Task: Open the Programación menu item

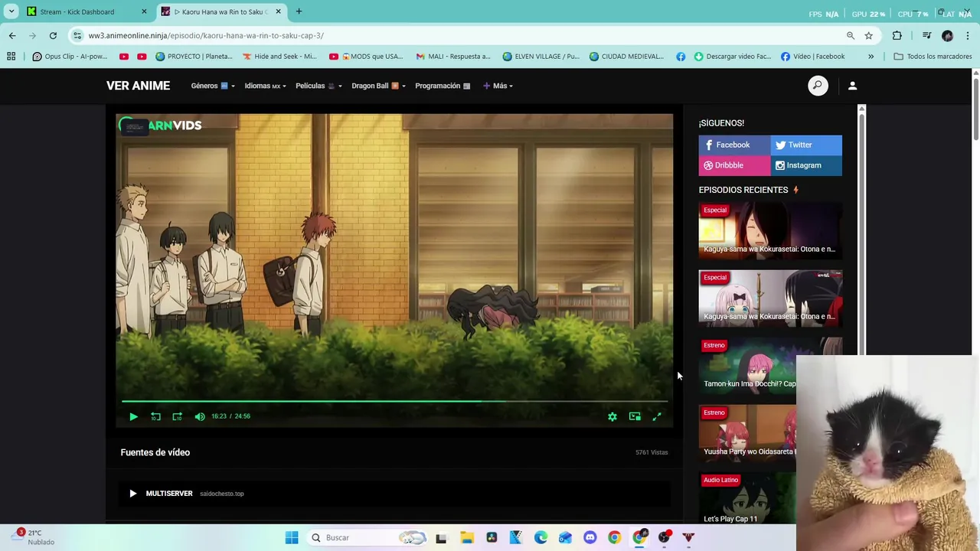Action: [x=443, y=86]
